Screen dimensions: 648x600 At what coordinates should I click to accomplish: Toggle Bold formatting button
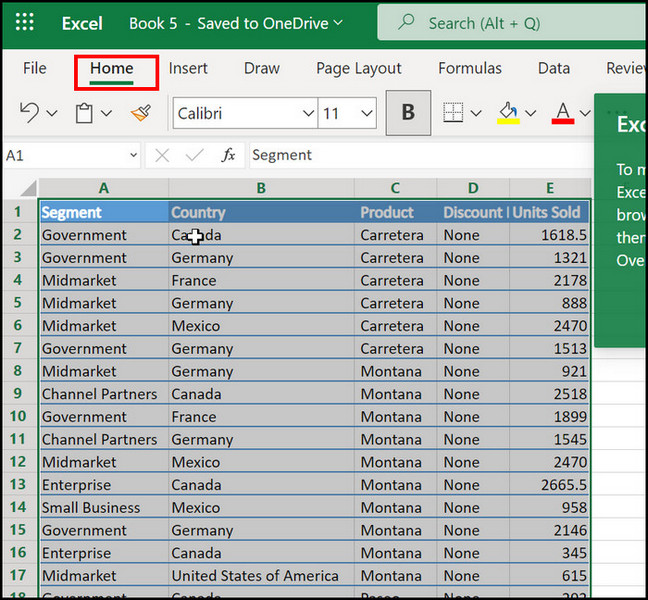[x=408, y=112]
